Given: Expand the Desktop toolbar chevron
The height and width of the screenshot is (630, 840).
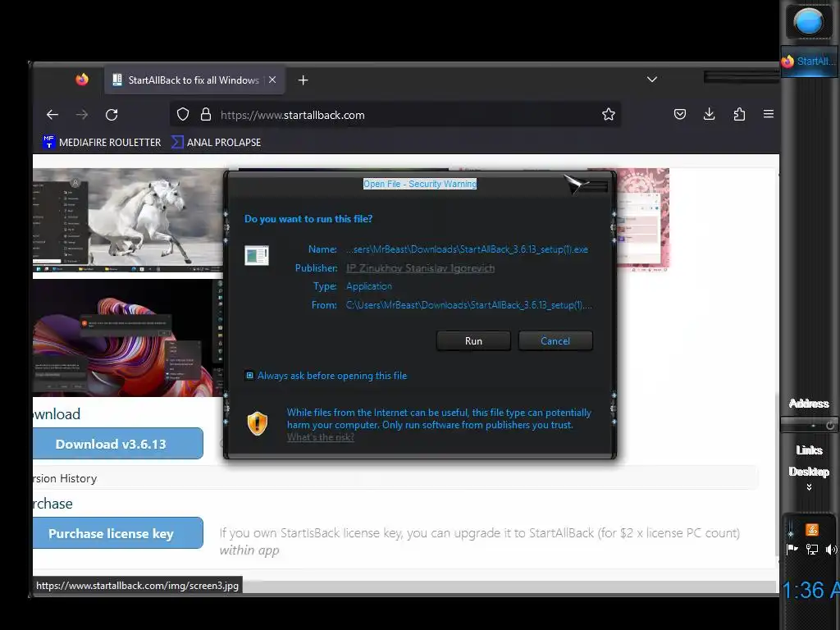Looking at the screenshot, I should tap(809, 487).
